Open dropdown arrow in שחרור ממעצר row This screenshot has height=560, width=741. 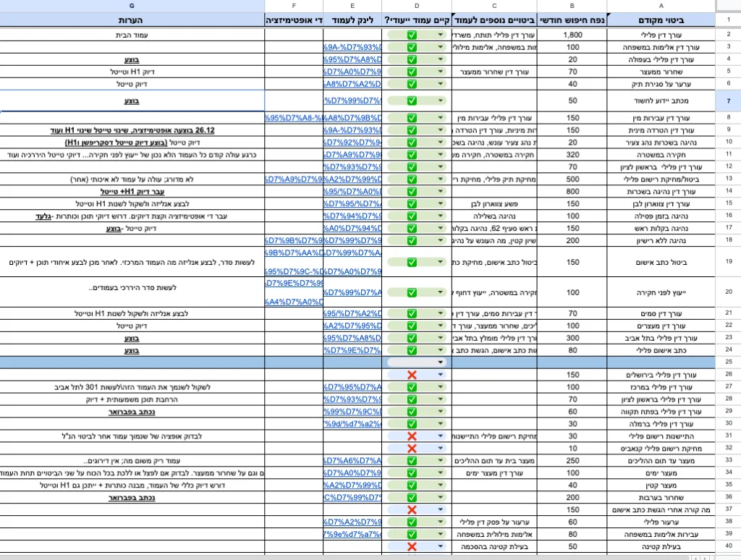point(441,72)
